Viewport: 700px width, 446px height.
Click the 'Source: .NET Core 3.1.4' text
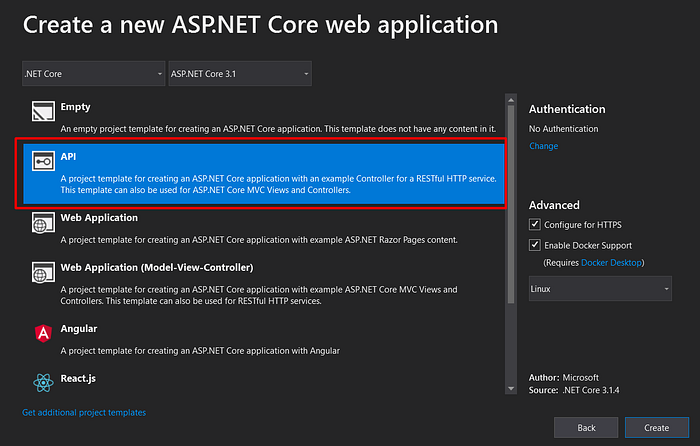pos(574,390)
